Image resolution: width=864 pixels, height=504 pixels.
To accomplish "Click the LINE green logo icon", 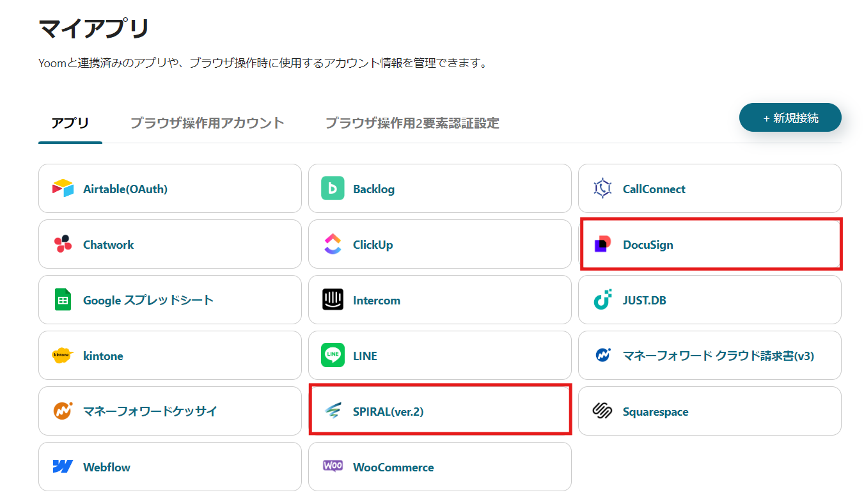I will [333, 356].
